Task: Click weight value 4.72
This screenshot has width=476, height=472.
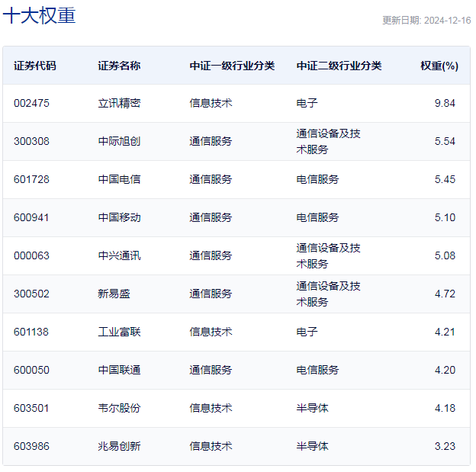Action: click(x=445, y=294)
